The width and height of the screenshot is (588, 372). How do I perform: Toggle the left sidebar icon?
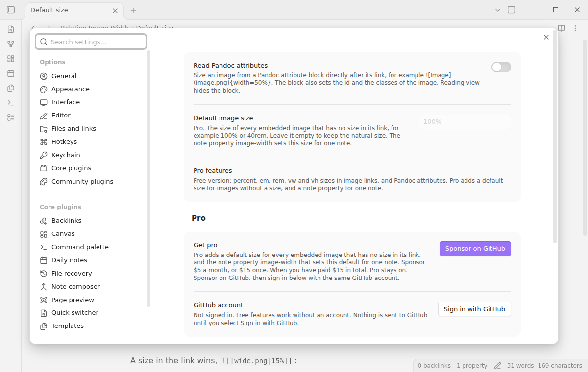coord(11,10)
